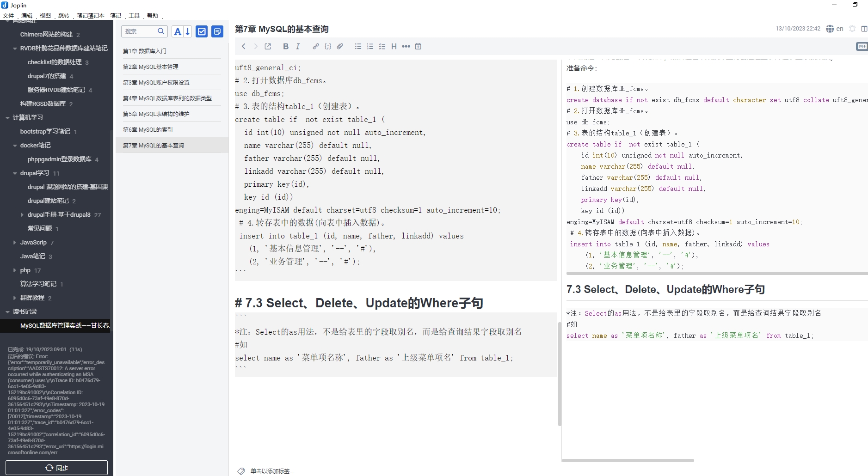Expand the JavaScript notebook
Image resolution: width=868 pixels, height=476 pixels.
15,242
